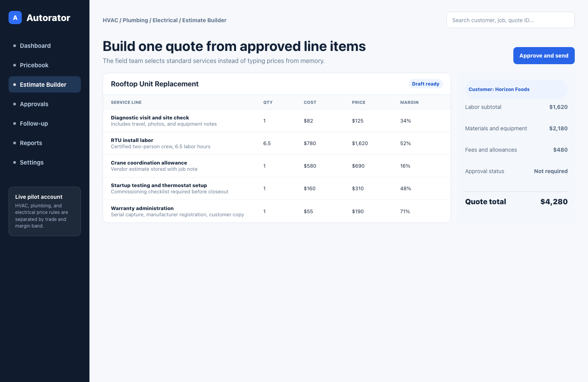Click the $125 price cell
This screenshot has height=382, width=588.
358,121
